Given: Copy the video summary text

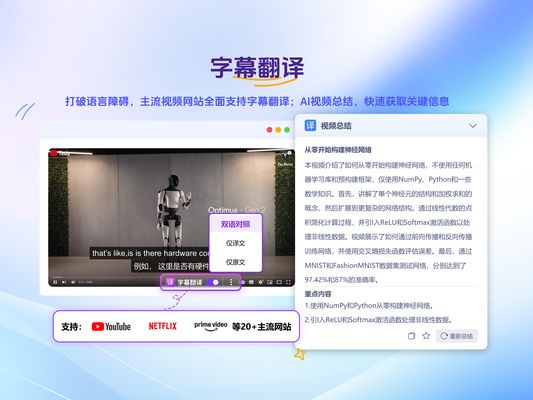Looking at the screenshot, I should tap(411, 336).
